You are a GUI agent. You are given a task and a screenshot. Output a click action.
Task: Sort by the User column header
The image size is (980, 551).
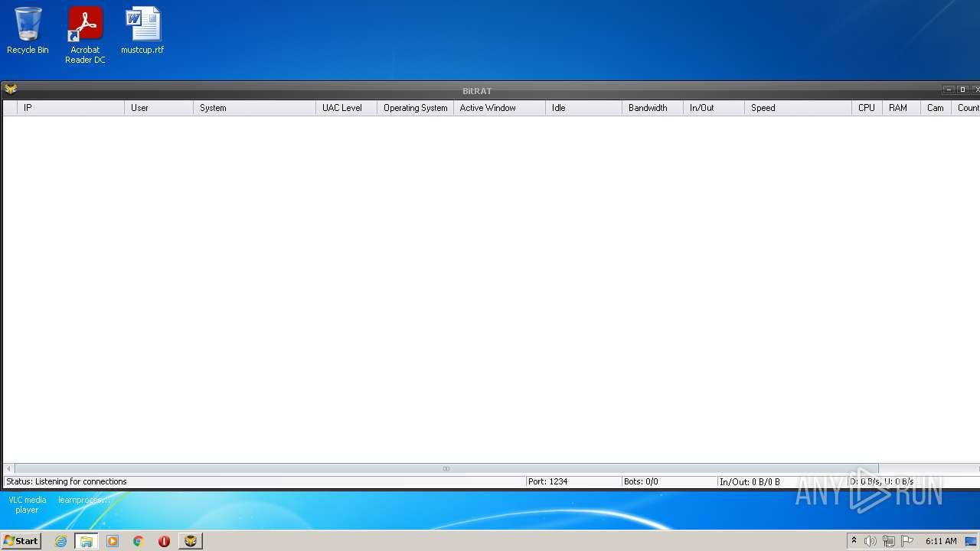(158, 108)
